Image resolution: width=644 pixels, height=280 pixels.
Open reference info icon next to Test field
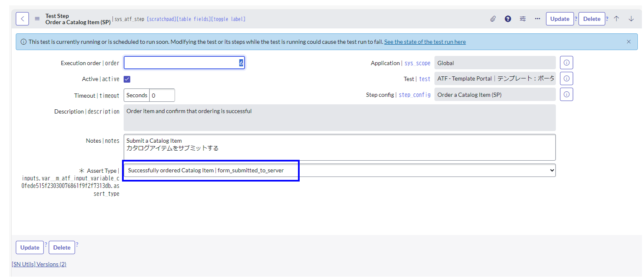click(568, 78)
